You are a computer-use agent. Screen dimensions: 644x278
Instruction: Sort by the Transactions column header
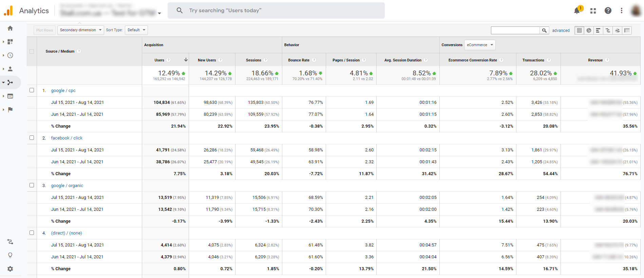pyautogui.click(x=533, y=60)
